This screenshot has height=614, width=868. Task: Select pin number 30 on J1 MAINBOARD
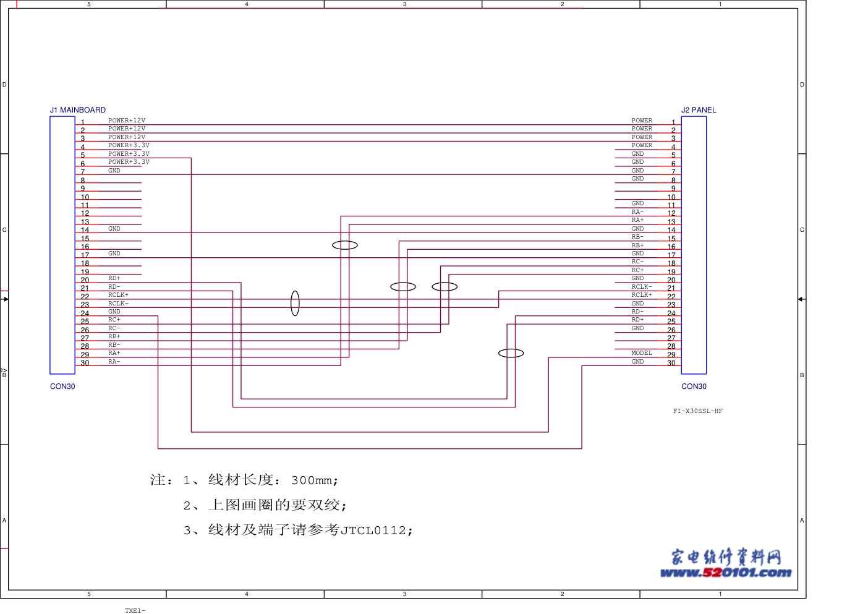coord(85,363)
